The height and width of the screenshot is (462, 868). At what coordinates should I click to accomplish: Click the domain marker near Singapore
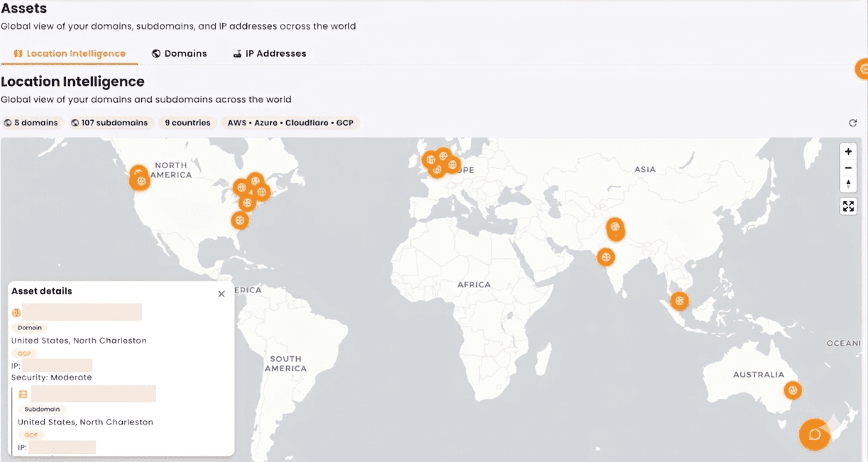(x=679, y=301)
